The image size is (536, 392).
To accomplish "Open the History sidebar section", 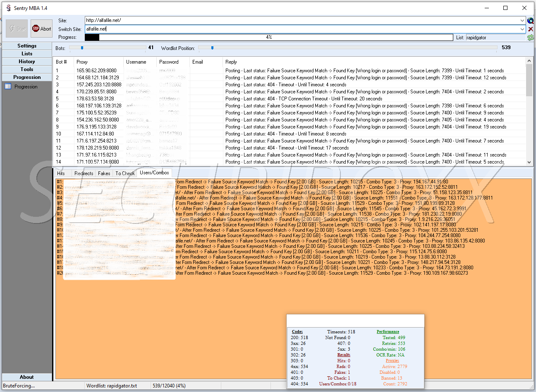I will pos(27,62).
